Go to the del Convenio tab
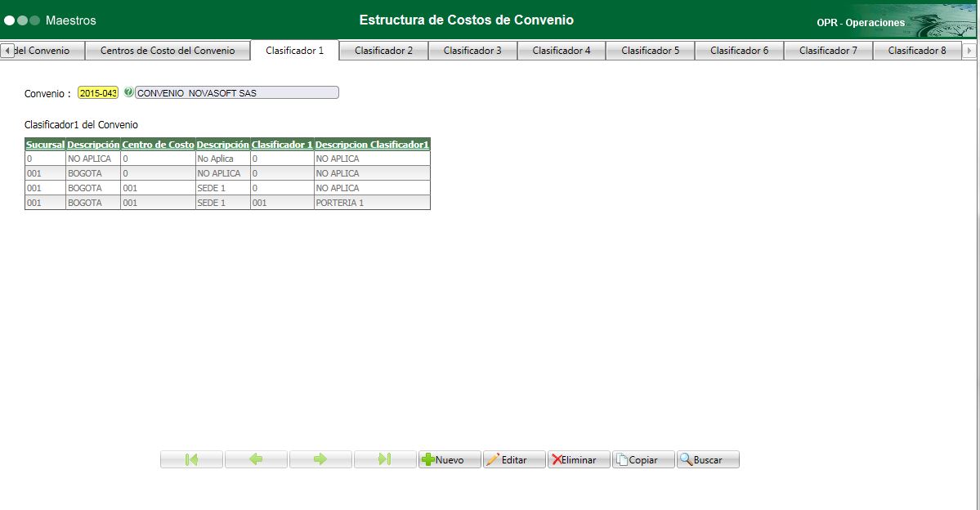The height and width of the screenshot is (510, 980). (x=45, y=50)
